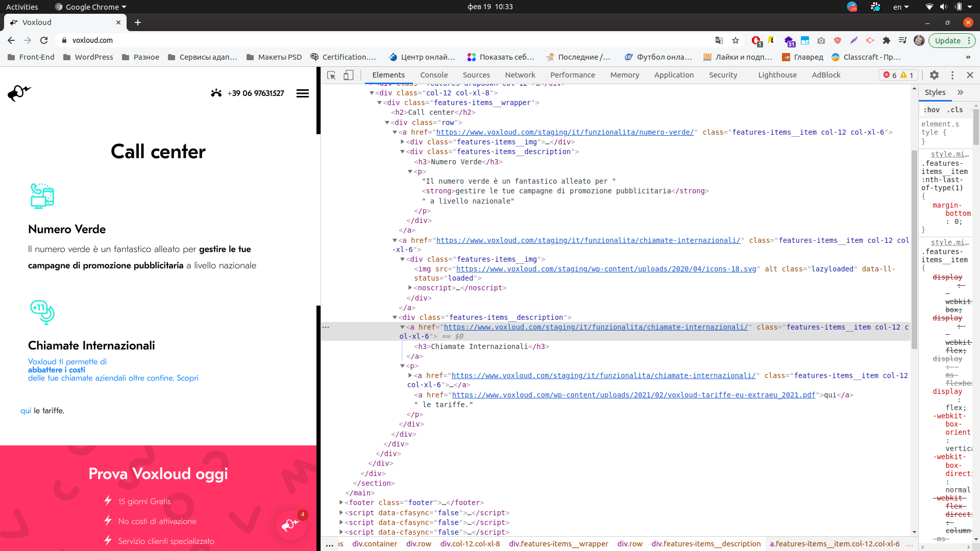Click the Console panel tab
This screenshot has width=980, height=551.
coord(432,74)
